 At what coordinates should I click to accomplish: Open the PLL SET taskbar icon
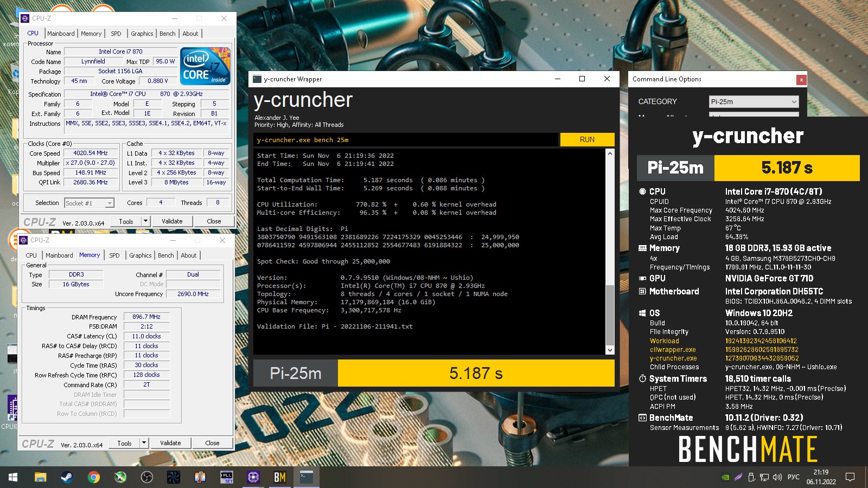[226, 477]
